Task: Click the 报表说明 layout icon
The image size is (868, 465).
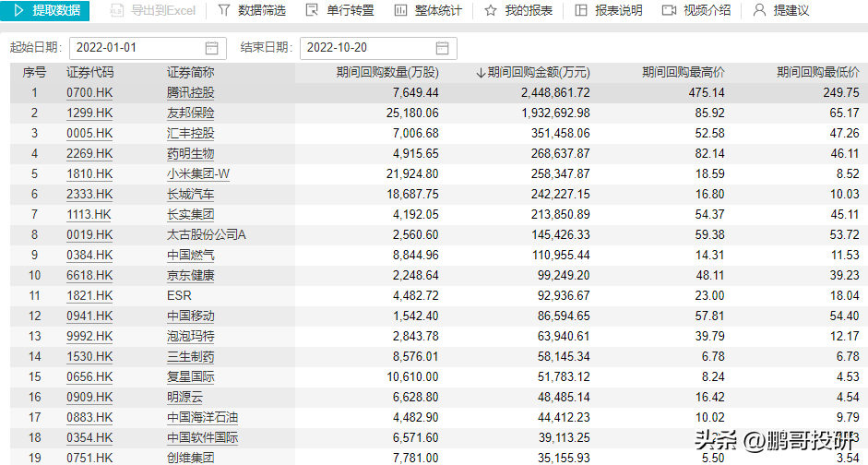Action: (x=581, y=10)
